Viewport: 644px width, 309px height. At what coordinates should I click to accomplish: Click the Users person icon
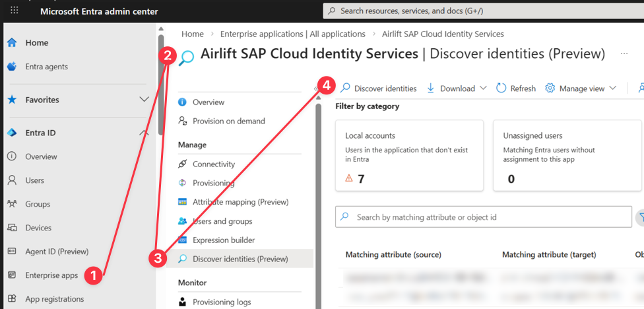pyautogui.click(x=12, y=180)
